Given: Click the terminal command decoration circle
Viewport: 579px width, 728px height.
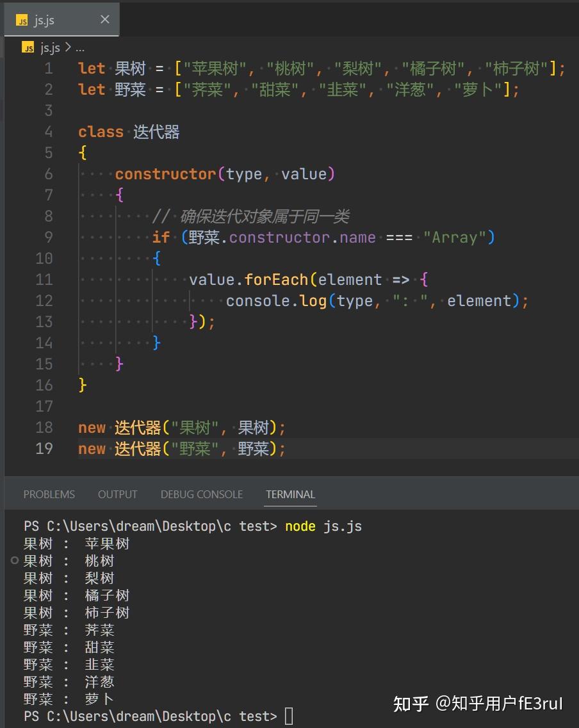Looking at the screenshot, I should (14, 560).
